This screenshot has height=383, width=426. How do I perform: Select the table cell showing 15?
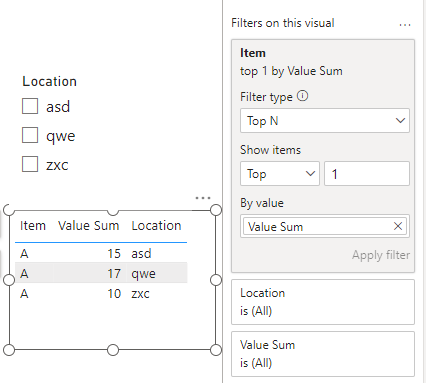(x=114, y=254)
